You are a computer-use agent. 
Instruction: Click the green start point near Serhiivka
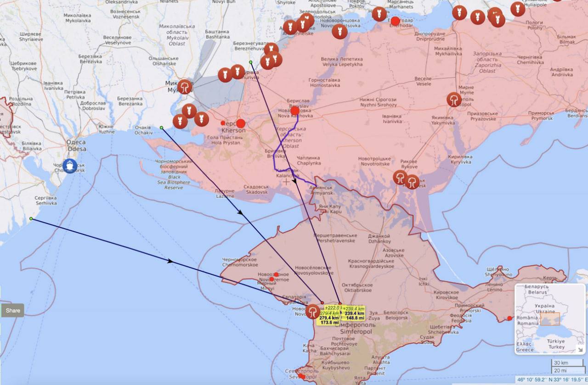(31, 219)
